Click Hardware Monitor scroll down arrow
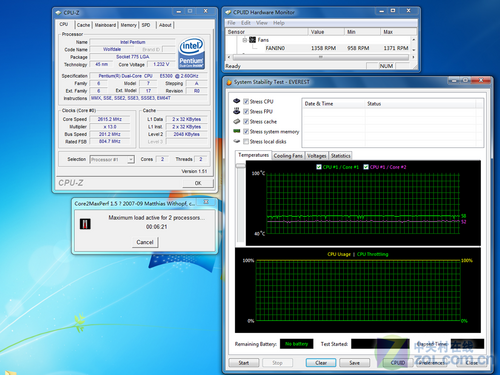Viewport: 500px width, 375px height. [414, 50]
